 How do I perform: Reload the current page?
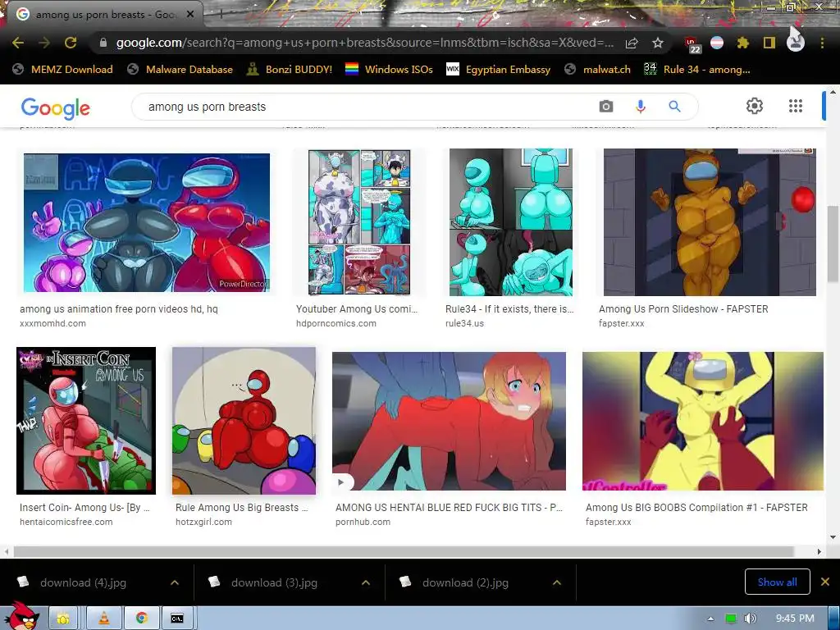tap(71, 43)
